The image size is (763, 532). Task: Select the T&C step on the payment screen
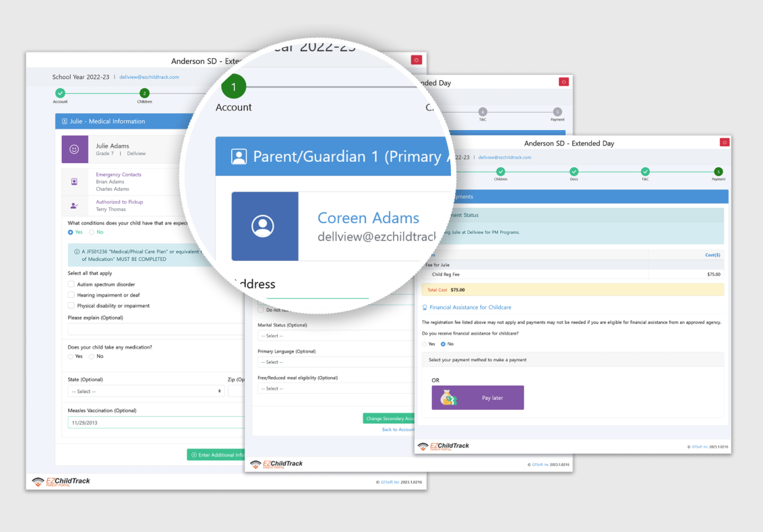pyautogui.click(x=645, y=172)
